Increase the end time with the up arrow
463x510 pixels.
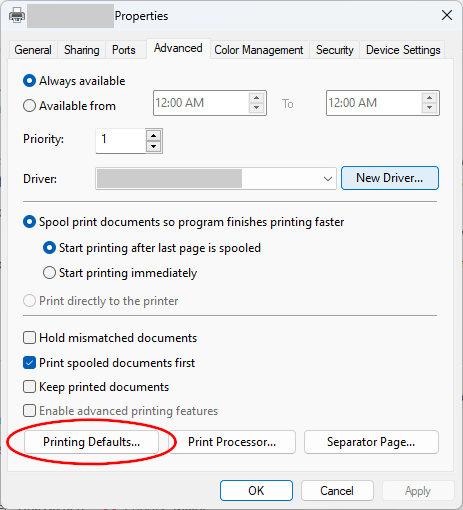pos(429,98)
